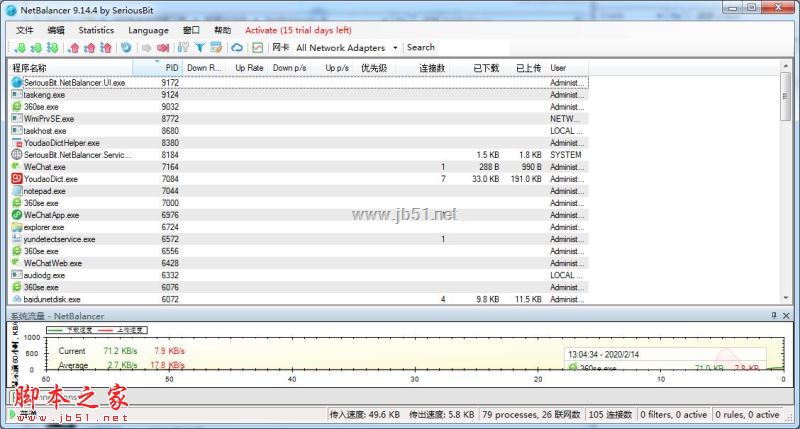Sort by the User column header
This screenshot has height=429, width=800.
click(566, 68)
